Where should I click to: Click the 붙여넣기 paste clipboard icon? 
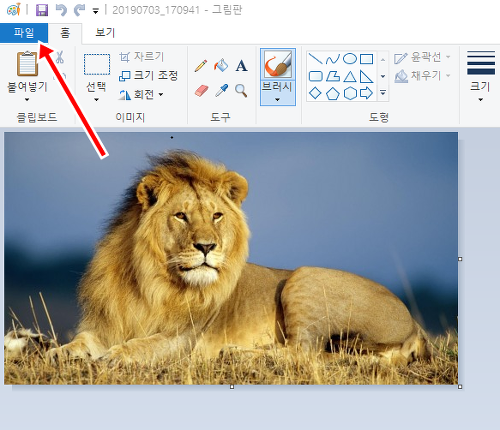(x=27, y=63)
